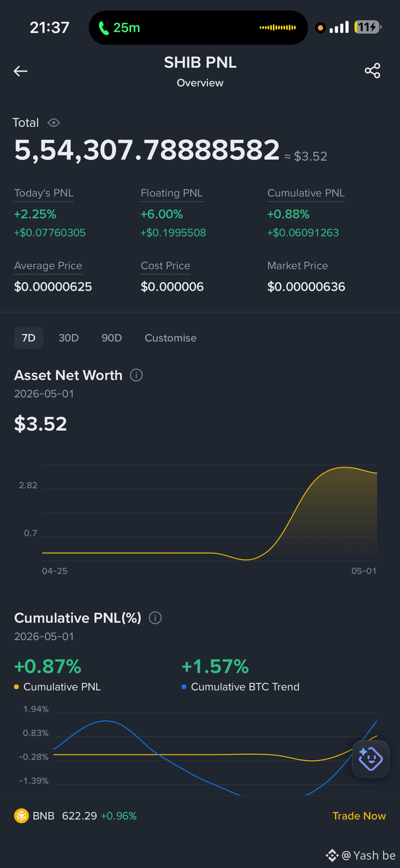Switch to the 90D tab

point(112,338)
